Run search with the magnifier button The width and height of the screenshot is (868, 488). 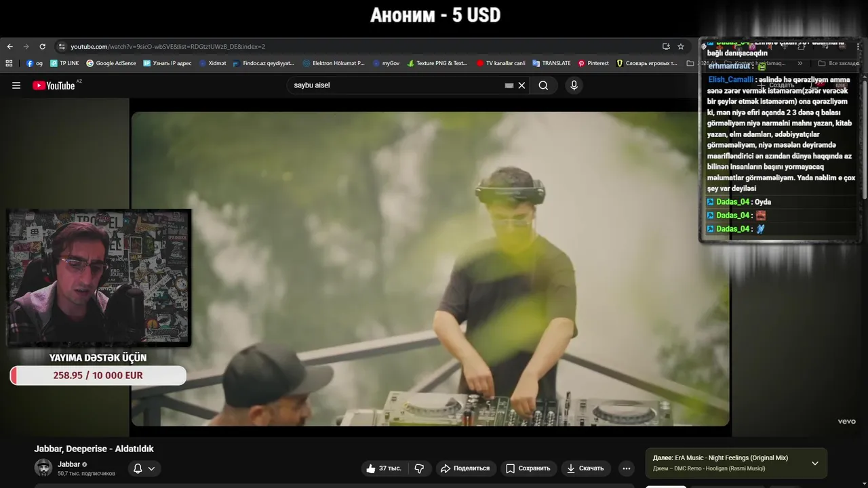[543, 85]
